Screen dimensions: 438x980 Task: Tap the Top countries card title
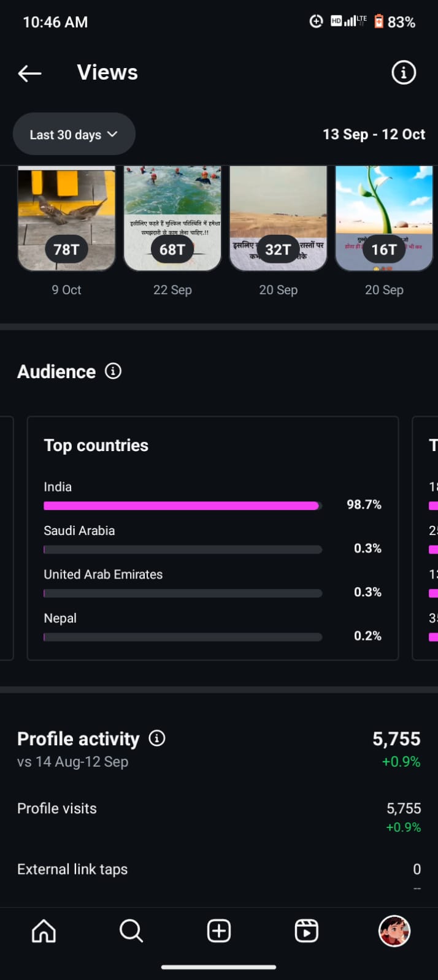point(96,446)
